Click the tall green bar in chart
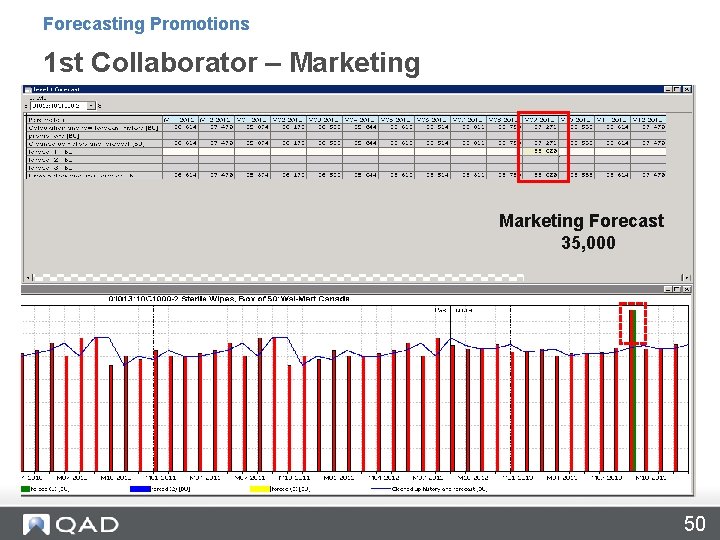Image resolution: width=720 pixels, height=540 pixels. [x=633, y=391]
